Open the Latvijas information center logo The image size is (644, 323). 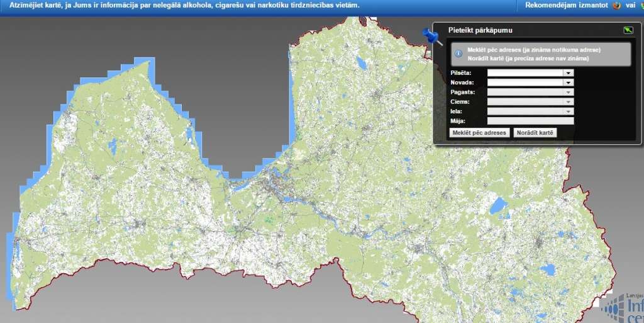623,307
